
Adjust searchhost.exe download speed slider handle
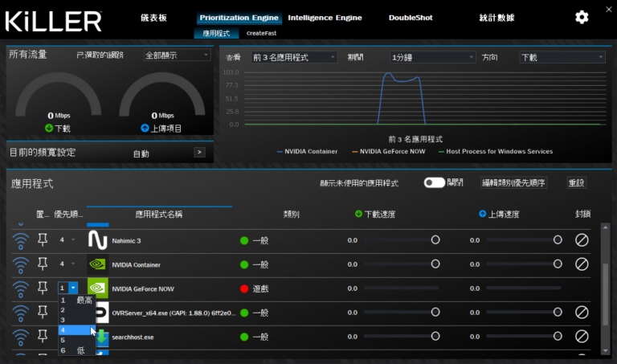435,337
